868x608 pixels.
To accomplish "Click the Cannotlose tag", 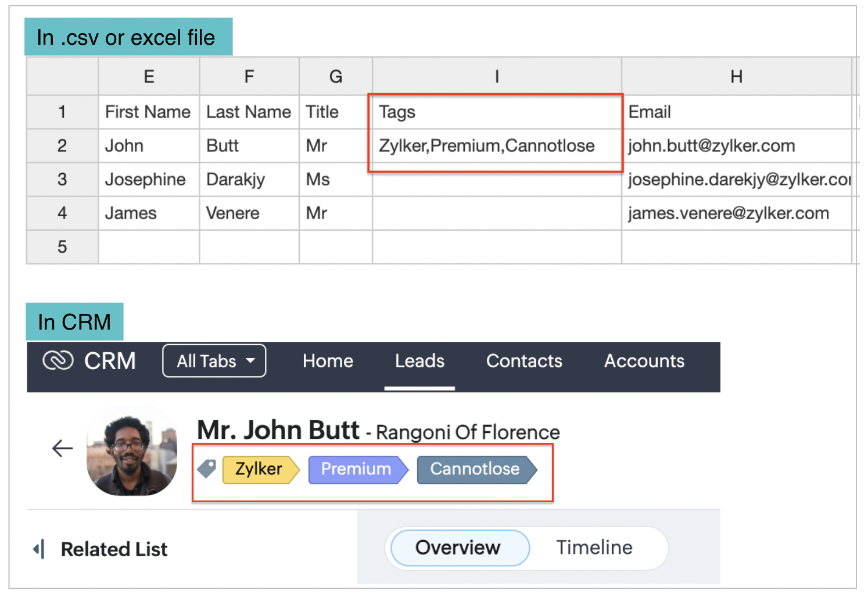I will coord(475,469).
